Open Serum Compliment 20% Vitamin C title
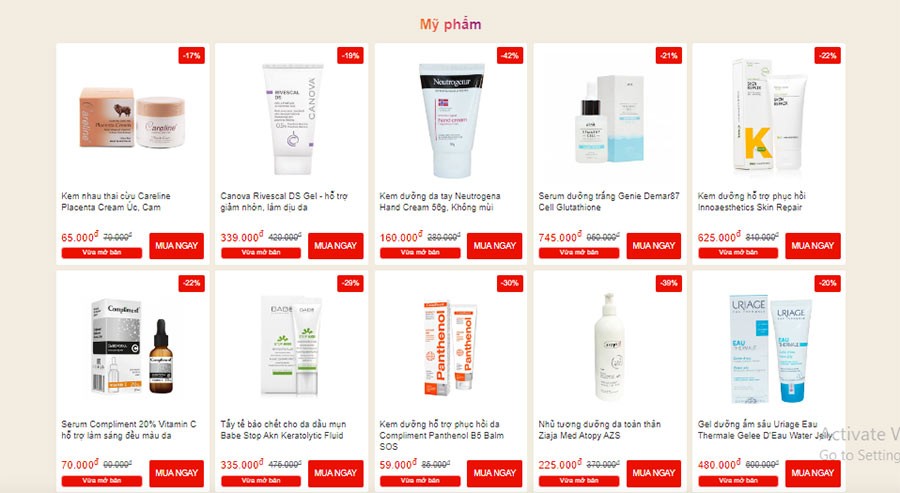The height and width of the screenshot is (493, 900). [x=129, y=430]
